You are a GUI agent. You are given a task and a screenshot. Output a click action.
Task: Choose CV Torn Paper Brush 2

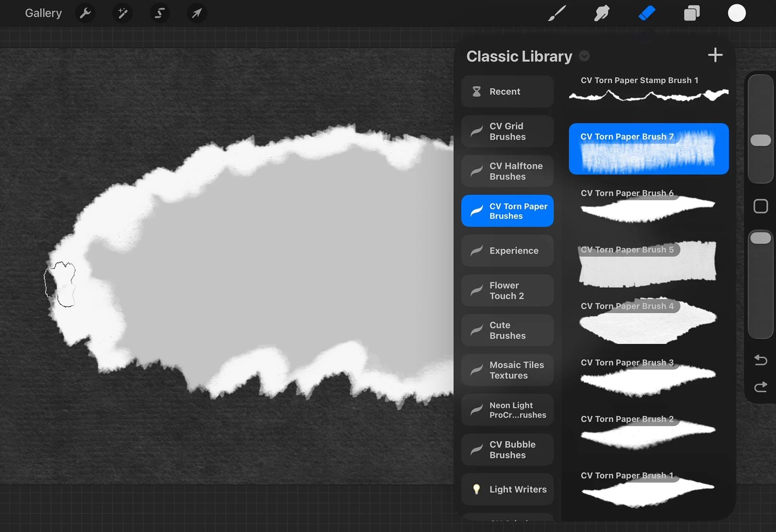[x=649, y=431]
